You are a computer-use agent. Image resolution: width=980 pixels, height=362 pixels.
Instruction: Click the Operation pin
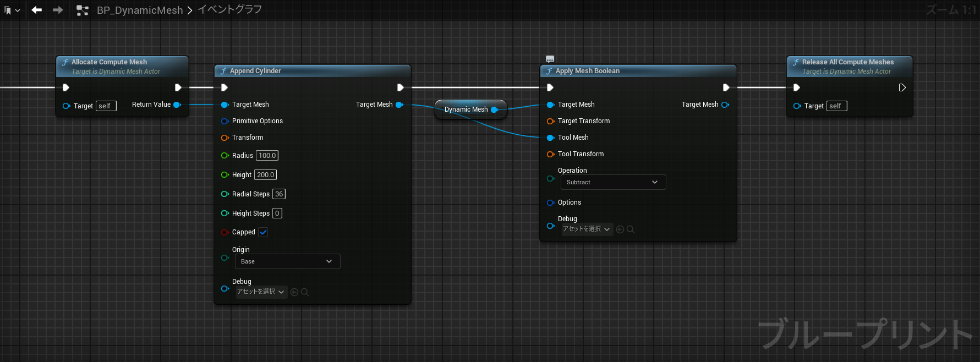pyautogui.click(x=551, y=178)
